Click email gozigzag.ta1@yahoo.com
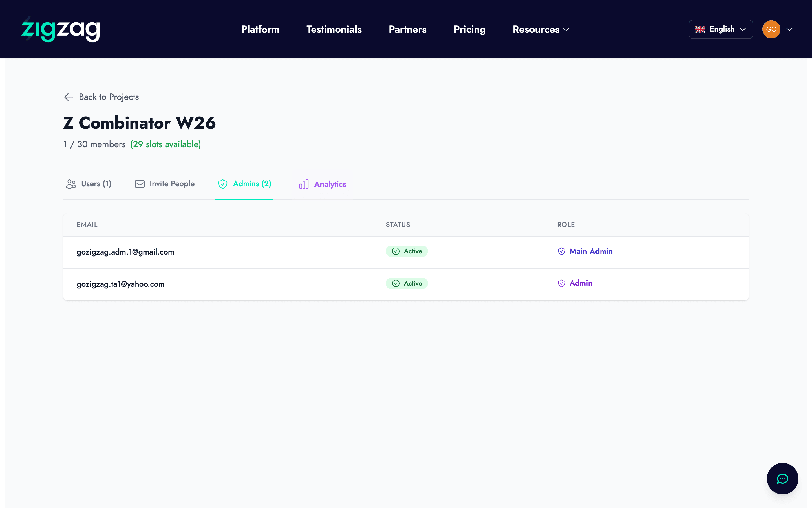This screenshot has height=508, width=812. (120, 284)
